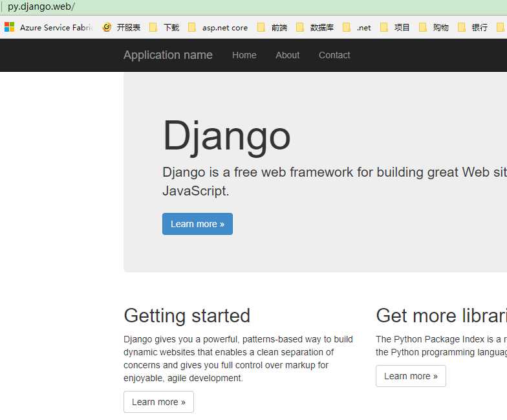Click the folder icon beside 前端
507x420 pixels.
coord(261,27)
